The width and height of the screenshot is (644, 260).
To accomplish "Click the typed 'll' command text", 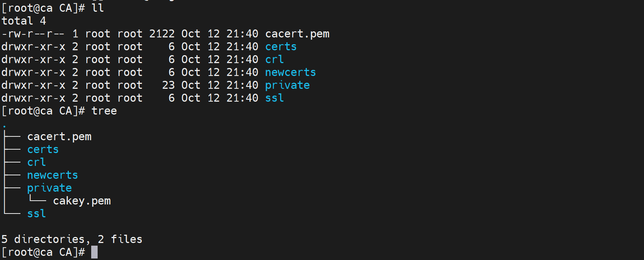I will pos(98,8).
